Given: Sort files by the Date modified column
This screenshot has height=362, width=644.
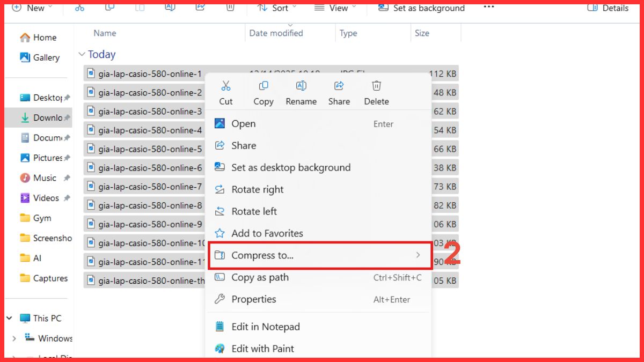Looking at the screenshot, I should [x=275, y=33].
